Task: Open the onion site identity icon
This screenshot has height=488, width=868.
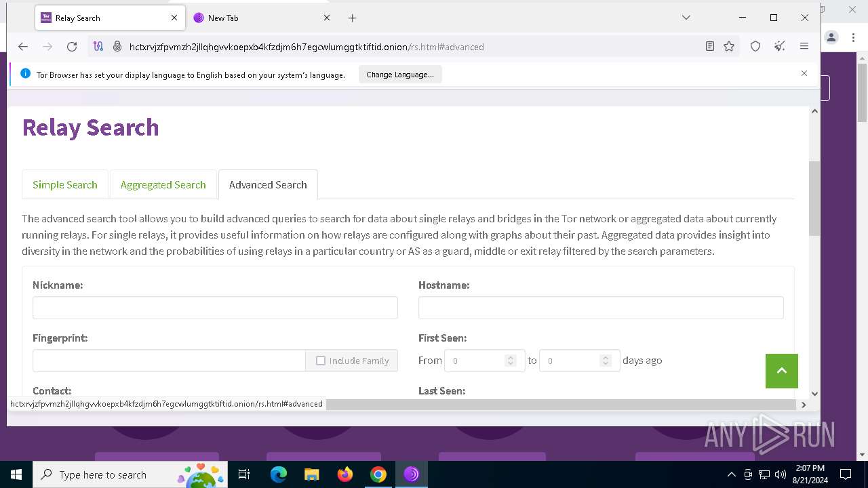Action: pos(117,47)
